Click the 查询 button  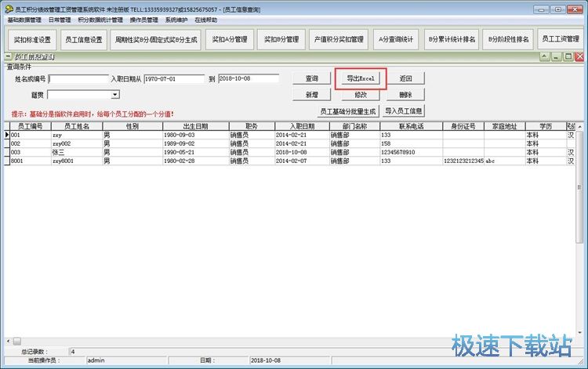(x=311, y=78)
